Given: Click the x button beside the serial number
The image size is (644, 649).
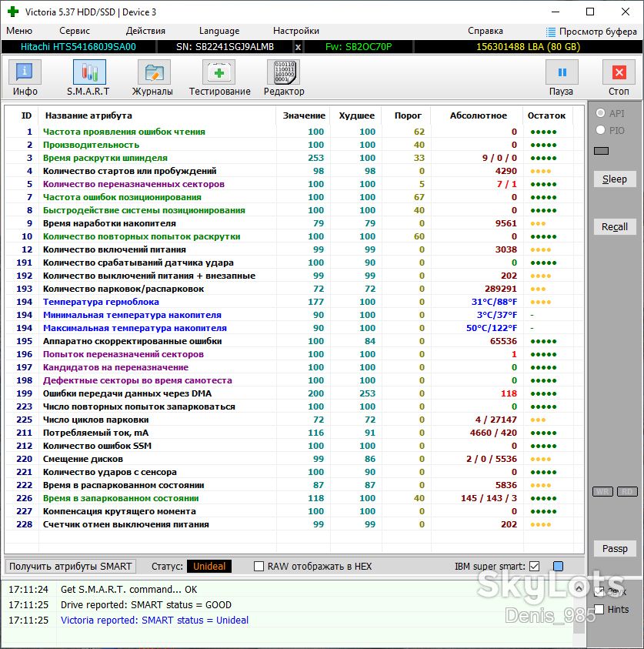Looking at the screenshot, I should click(x=298, y=47).
